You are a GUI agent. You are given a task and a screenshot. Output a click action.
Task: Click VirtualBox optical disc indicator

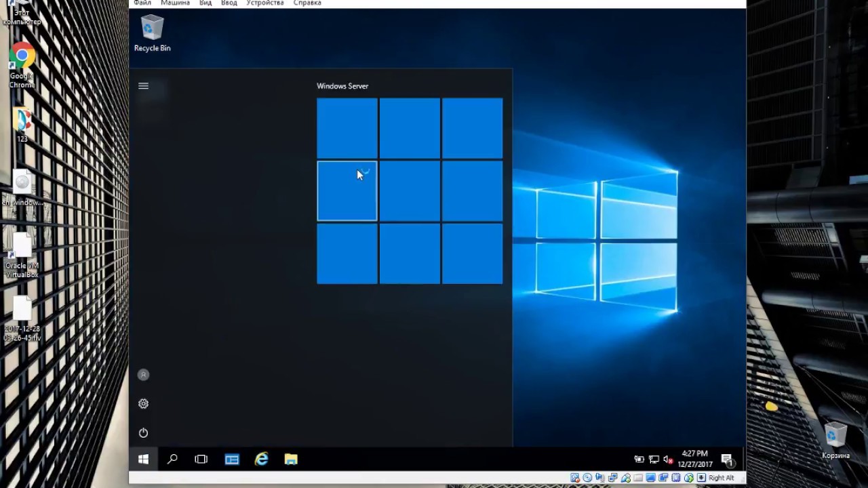(x=587, y=478)
